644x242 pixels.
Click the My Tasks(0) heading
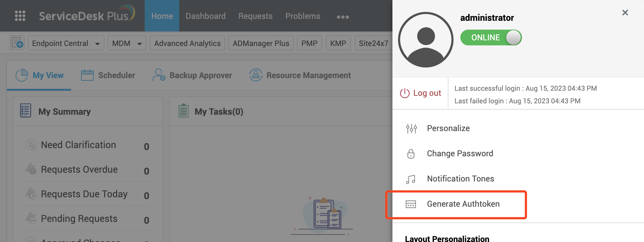(219, 112)
